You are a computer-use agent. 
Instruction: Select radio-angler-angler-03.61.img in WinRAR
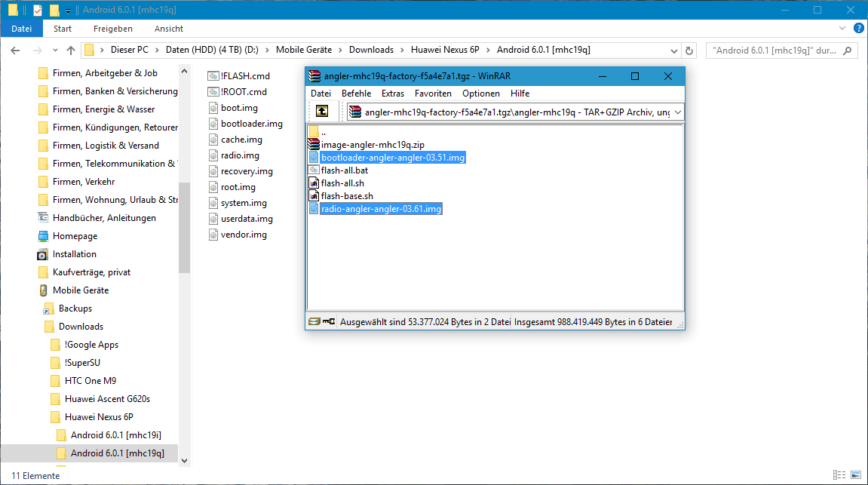(x=381, y=209)
